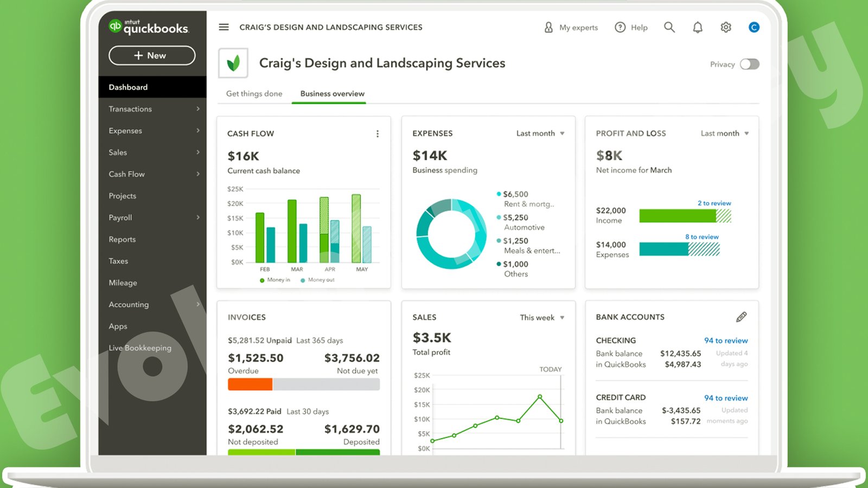This screenshot has width=868, height=488.
Task: Open the hamburger navigation menu icon
Action: [224, 27]
